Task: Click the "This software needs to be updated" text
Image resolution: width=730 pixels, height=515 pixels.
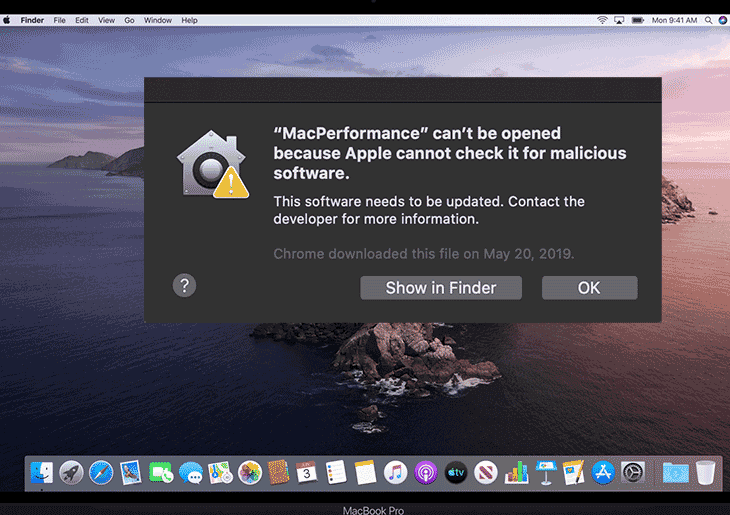Action: pos(429,210)
